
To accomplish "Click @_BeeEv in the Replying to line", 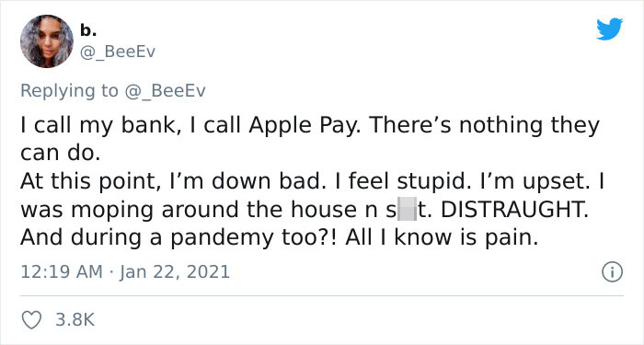I will pos(165,91).
